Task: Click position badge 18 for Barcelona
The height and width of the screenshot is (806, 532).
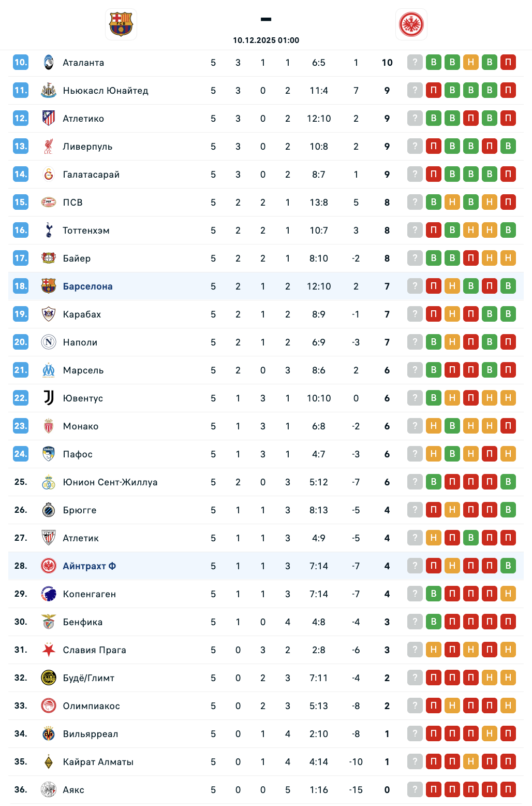Action: coord(21,286)
